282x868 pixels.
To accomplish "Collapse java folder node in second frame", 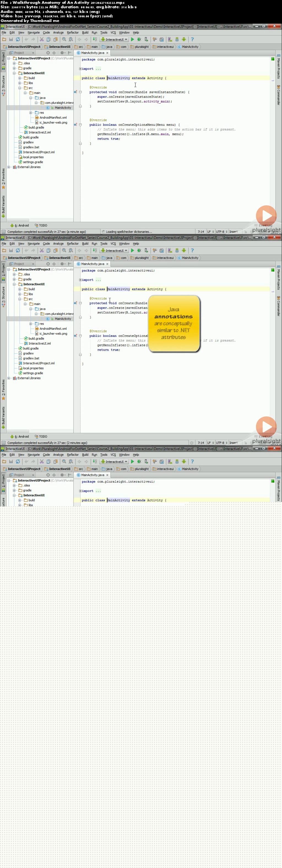I will click(x=31, y=309).
